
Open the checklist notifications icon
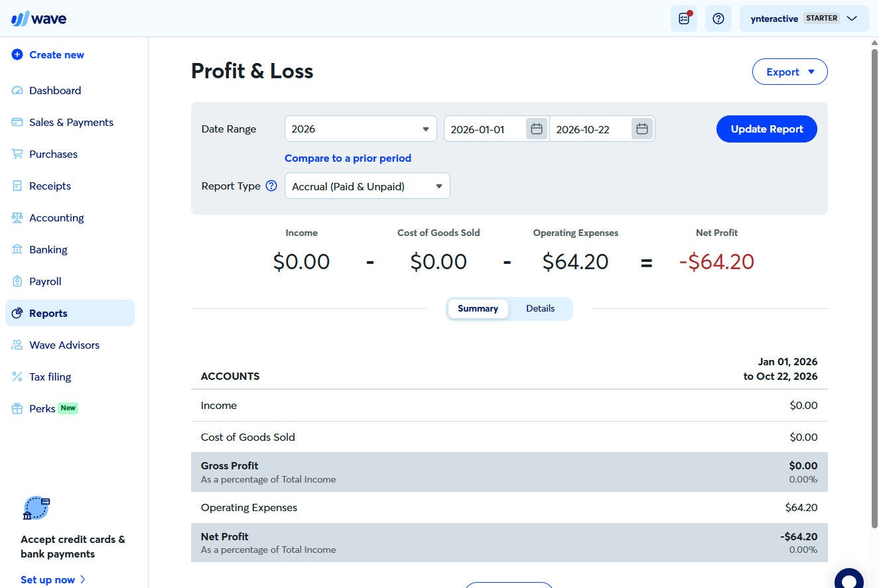point(684,19)
